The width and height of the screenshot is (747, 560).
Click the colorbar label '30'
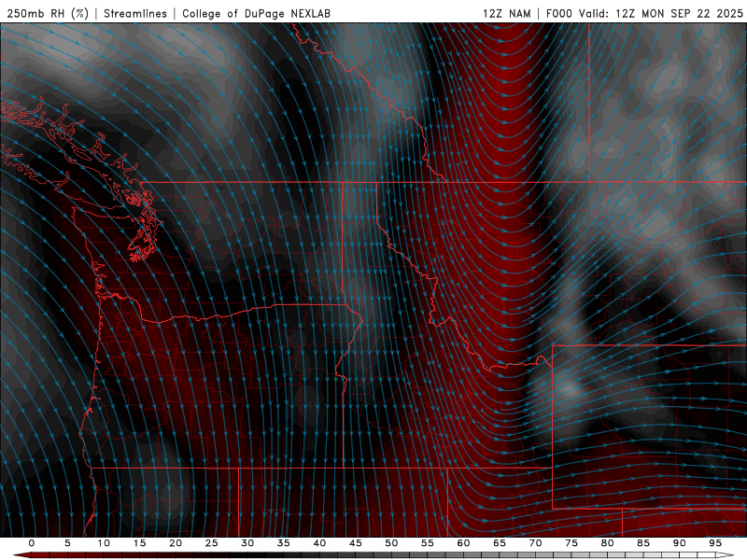pyautogui.click(x=247, y=543)
